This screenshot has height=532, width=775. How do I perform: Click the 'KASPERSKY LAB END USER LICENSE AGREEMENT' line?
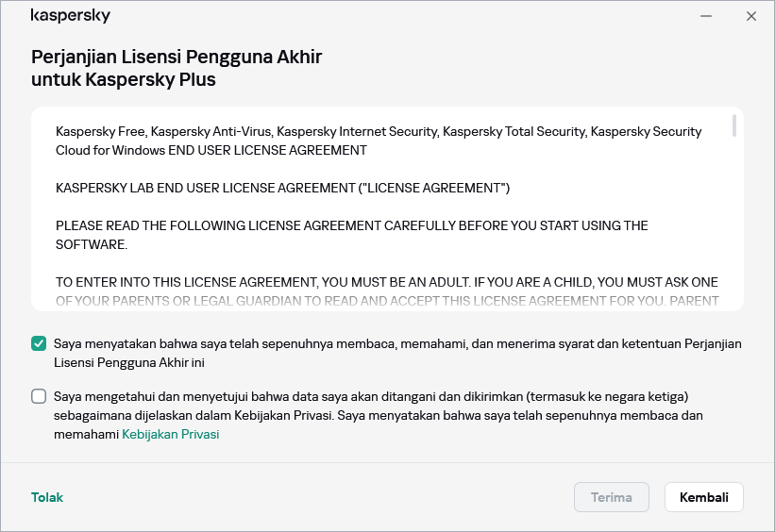282,189
